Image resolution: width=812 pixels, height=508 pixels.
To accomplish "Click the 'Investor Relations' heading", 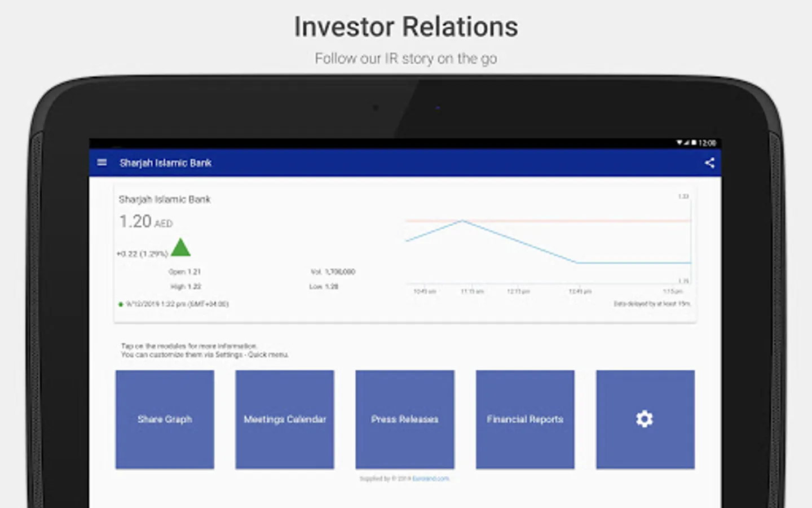I will coord(406,27).
